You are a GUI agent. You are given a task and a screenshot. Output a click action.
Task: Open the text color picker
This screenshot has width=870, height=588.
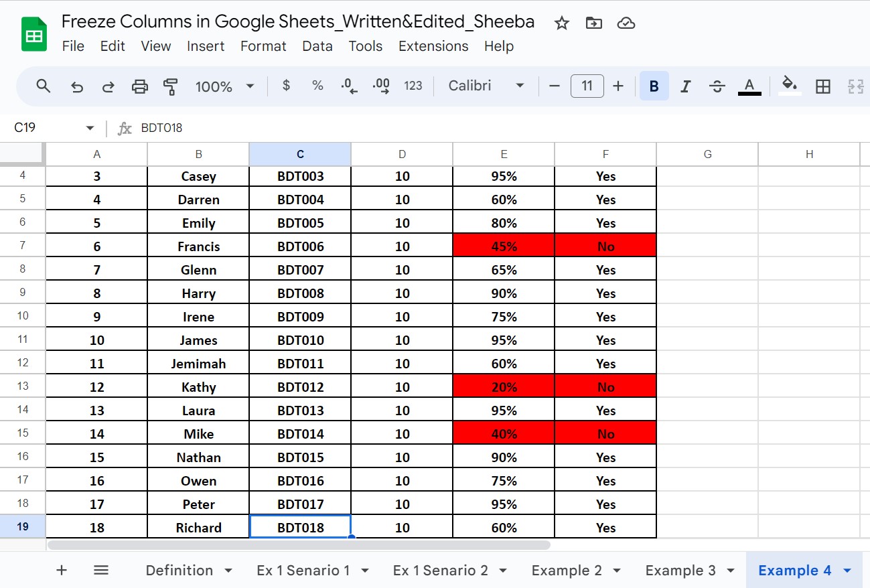pos(749,86)
